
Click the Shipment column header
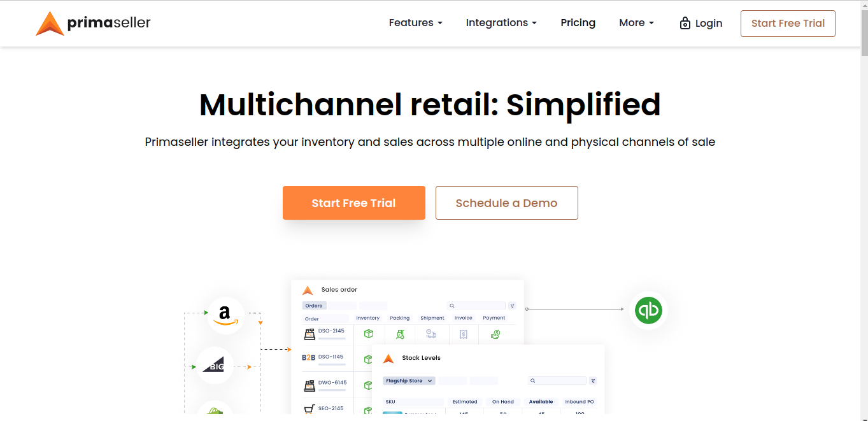432,318
